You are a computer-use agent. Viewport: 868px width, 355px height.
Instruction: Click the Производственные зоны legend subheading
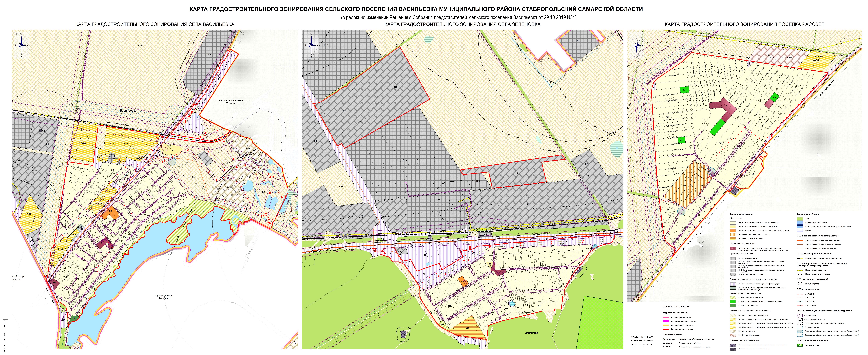(x=741, y=254)
